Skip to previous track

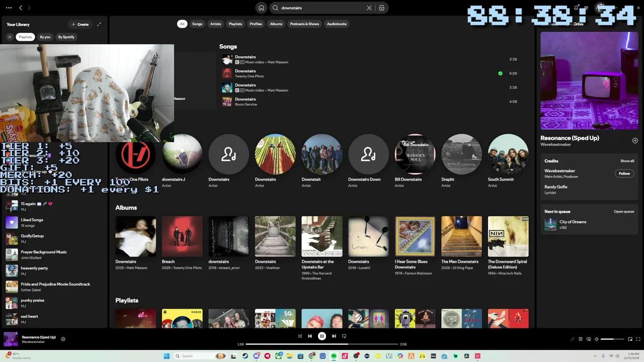tap(310, 336)
